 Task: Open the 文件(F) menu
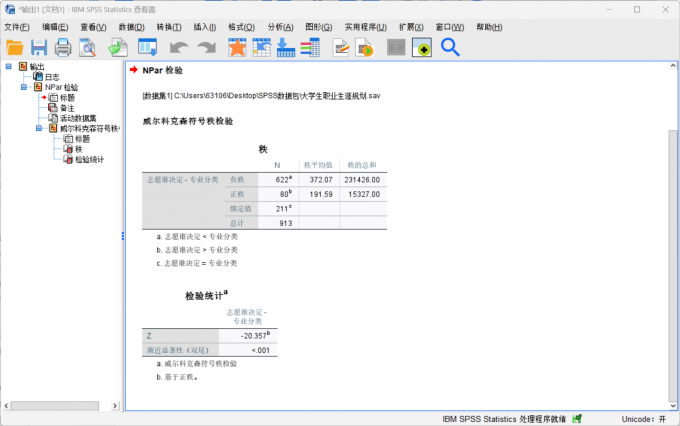[x=17, y=27]
